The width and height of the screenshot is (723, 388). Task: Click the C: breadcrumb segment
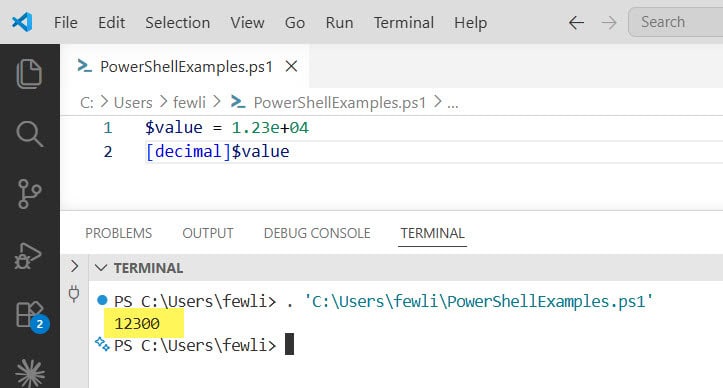point(87,102)
